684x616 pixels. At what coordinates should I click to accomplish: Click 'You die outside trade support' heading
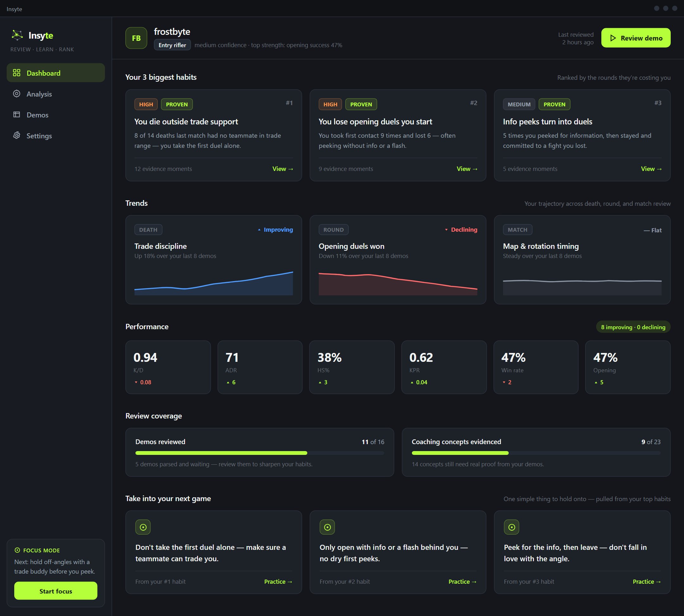pos(186,122)
